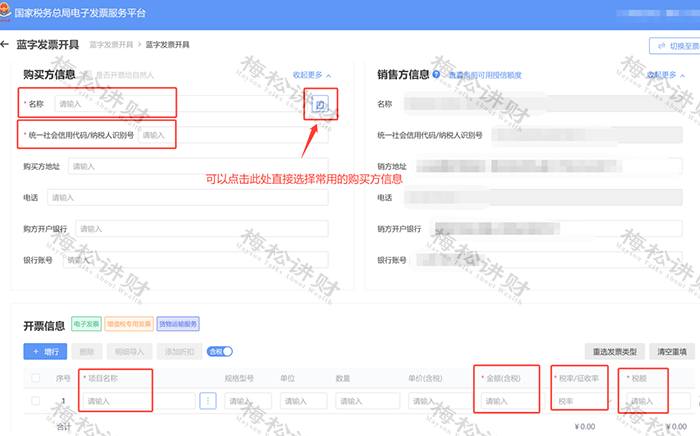Click the back arrow beside 蓝字发票开具
Screen dimensions: 700x436
coord(4,44)
